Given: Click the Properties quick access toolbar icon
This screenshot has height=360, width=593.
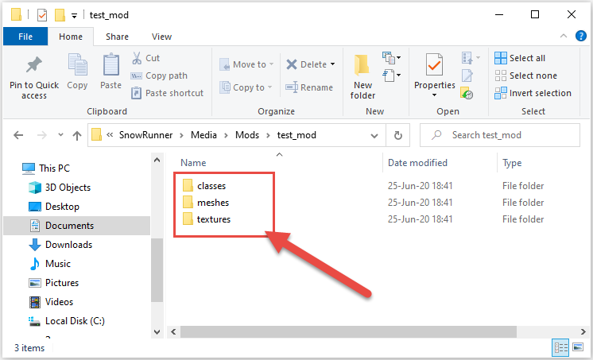Looking at the screenshot, I should pyautogui.click(x=42, y=15).
